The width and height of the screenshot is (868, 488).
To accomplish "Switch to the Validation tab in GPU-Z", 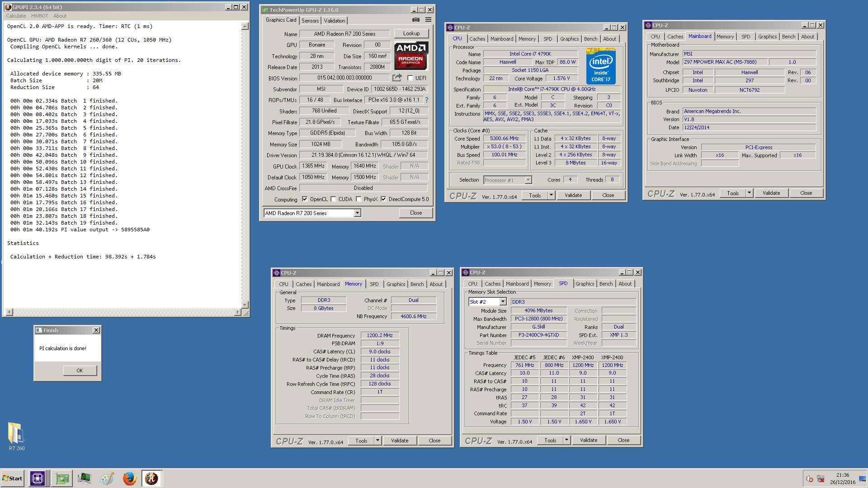I will tap(335, 21).
